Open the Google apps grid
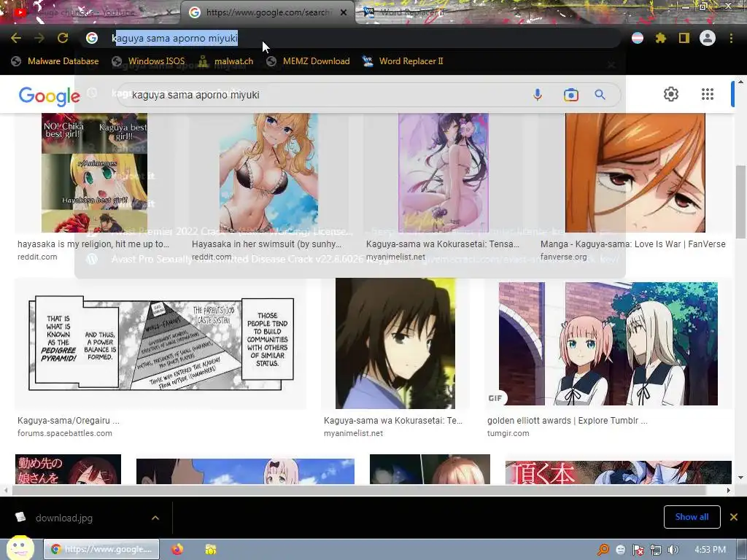Screen dimensions: 747x560 [708, 94]
